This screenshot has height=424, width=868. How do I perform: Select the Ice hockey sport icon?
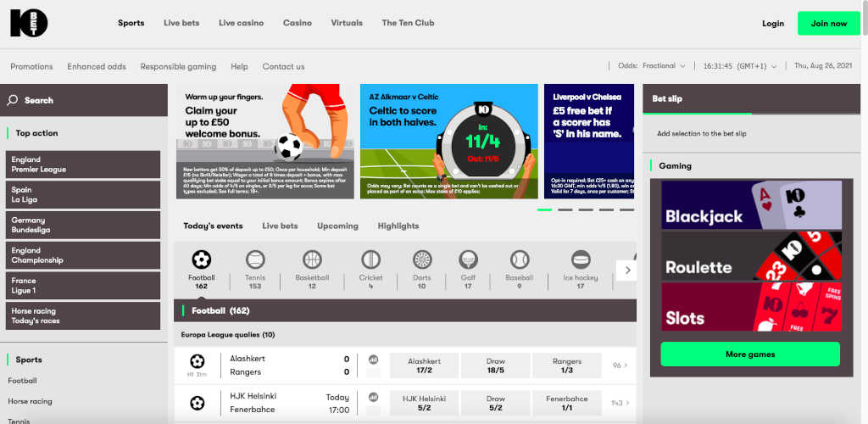click(581, 259)
